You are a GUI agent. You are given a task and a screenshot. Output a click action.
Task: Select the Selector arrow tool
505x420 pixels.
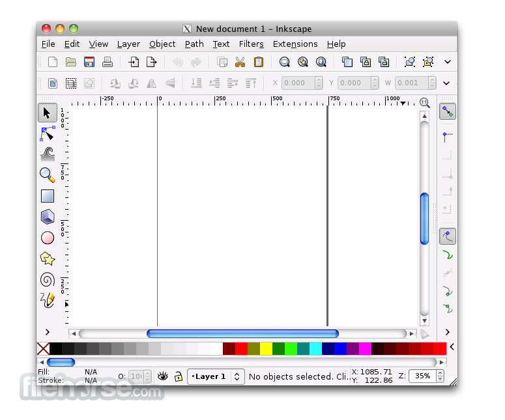coord(48,113)
